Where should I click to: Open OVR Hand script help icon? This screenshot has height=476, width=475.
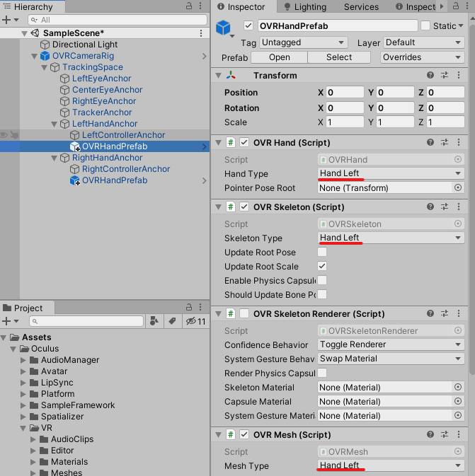pos(430,142)
